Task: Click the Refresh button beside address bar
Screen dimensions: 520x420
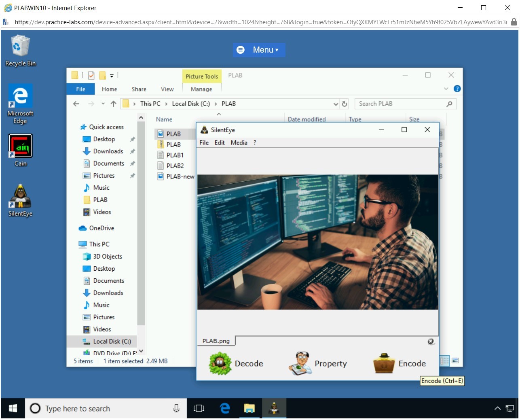Action: click(x=345, y=104)
